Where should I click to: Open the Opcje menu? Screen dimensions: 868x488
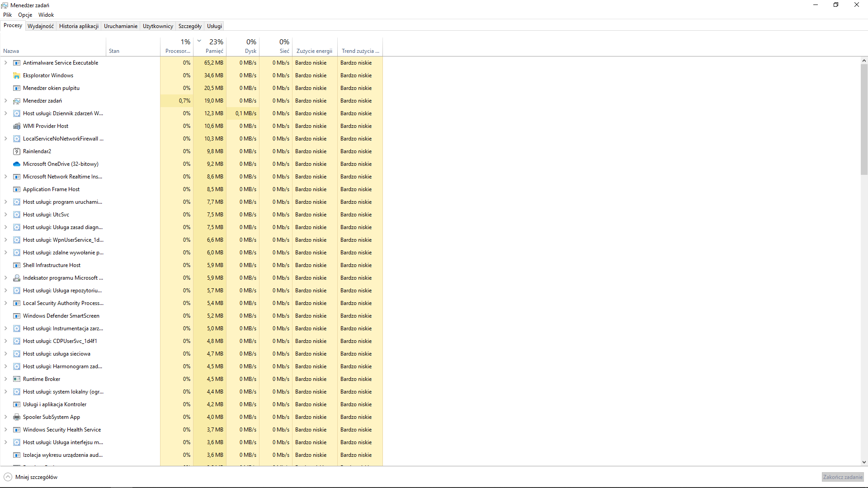(25, 15)
